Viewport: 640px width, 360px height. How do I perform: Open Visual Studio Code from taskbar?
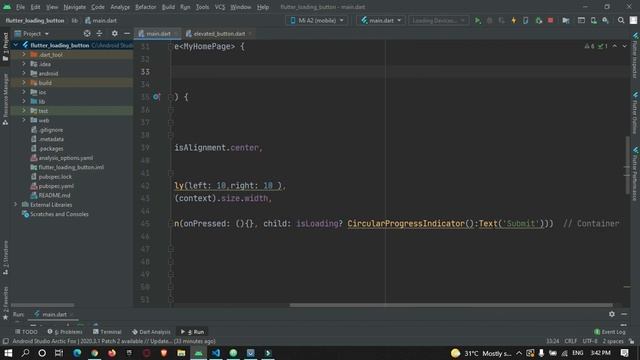[x=216, y=353]
